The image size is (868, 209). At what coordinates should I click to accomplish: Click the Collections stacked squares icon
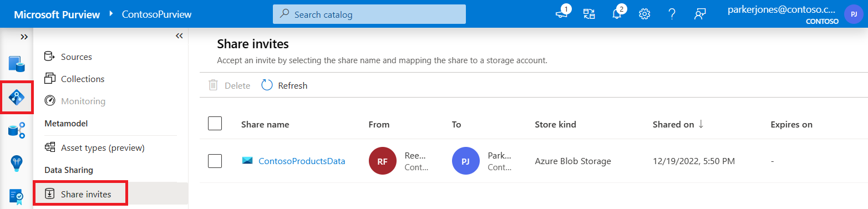tap(50, 79)
